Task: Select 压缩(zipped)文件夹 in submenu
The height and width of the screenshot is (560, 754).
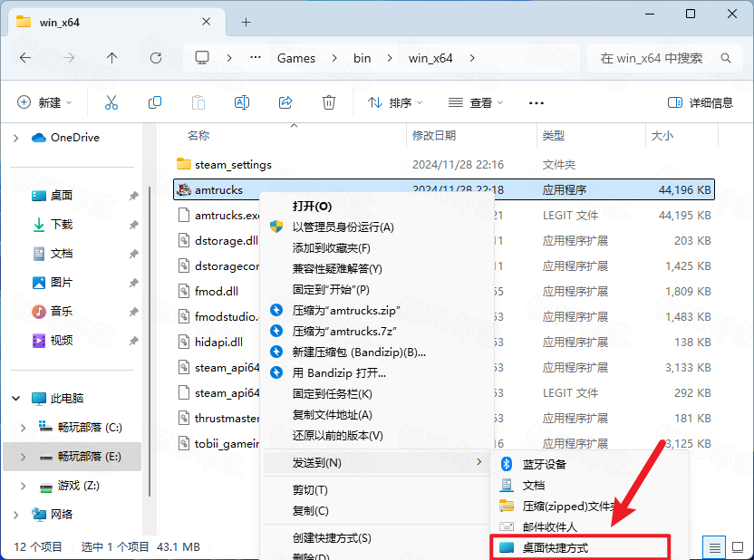Action: 590,507
